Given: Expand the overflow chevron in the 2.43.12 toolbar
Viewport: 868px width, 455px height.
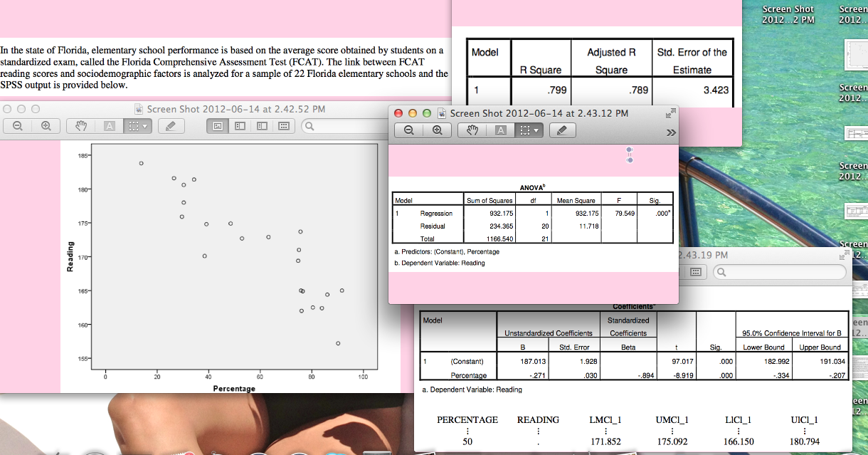Looking at the screenshot, I should tap(671, 130).
